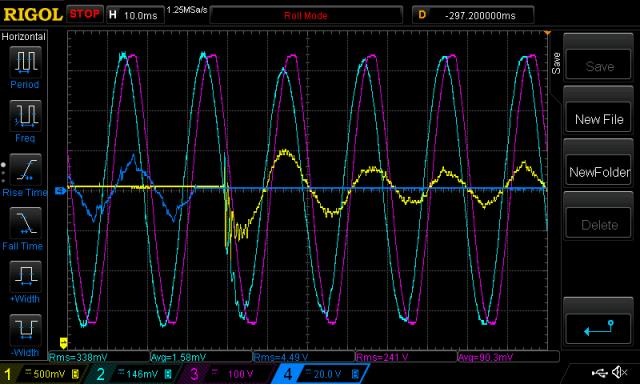This screenshot has width=640, height=384.
Task: Open the Horizontal measurement menu header
Action: point(24,36)
